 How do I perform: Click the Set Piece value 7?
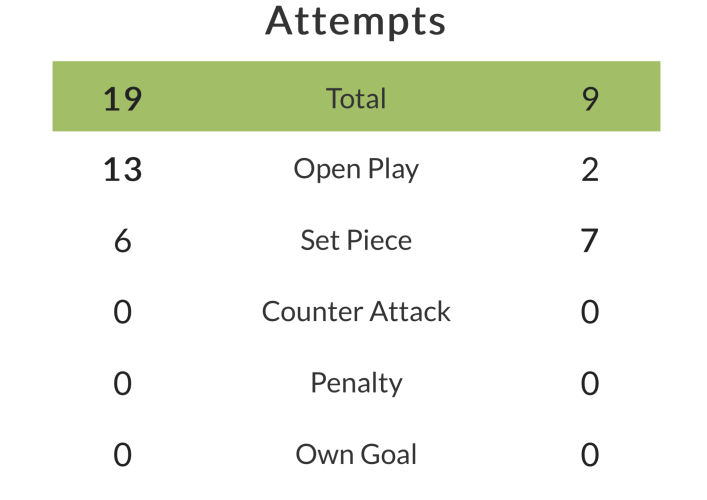(590, 241)
